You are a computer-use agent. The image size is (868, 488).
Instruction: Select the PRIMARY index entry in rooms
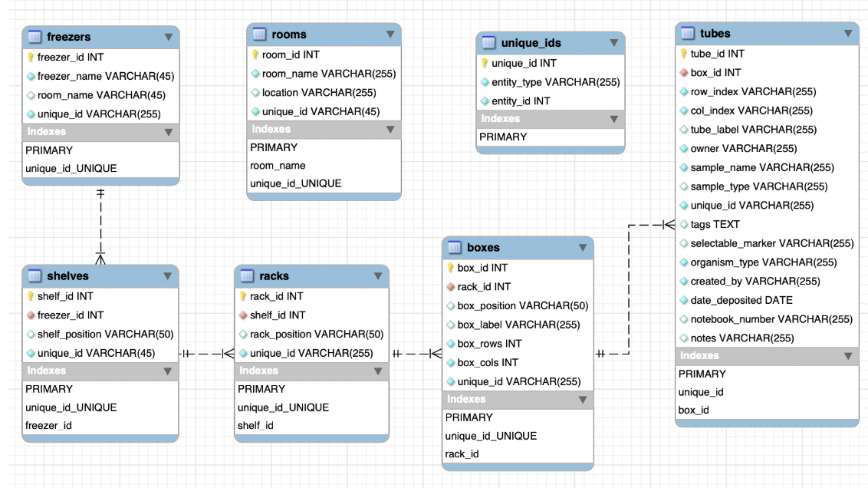pyautogui.click(x=274, y=147)
